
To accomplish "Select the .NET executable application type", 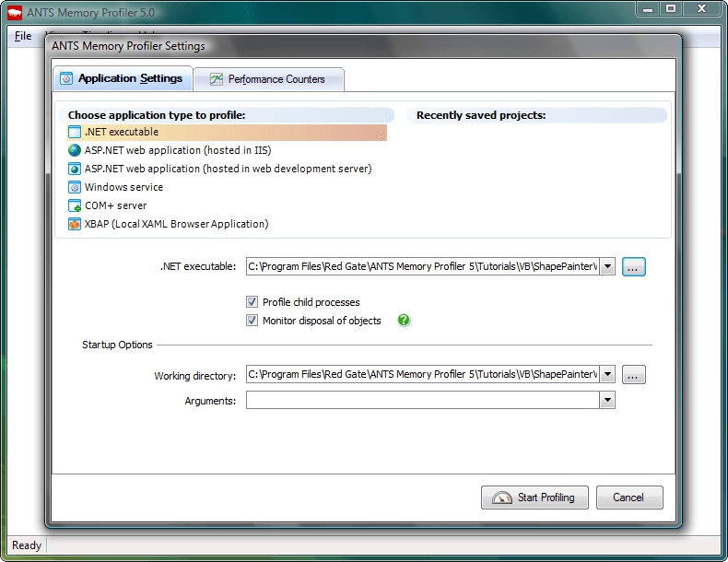I will click(227, 133).
